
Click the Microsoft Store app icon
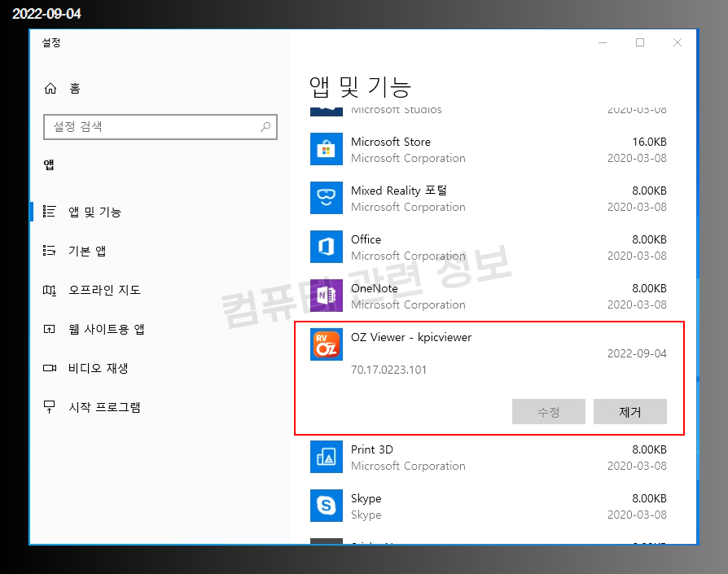(x=327, y=150)
